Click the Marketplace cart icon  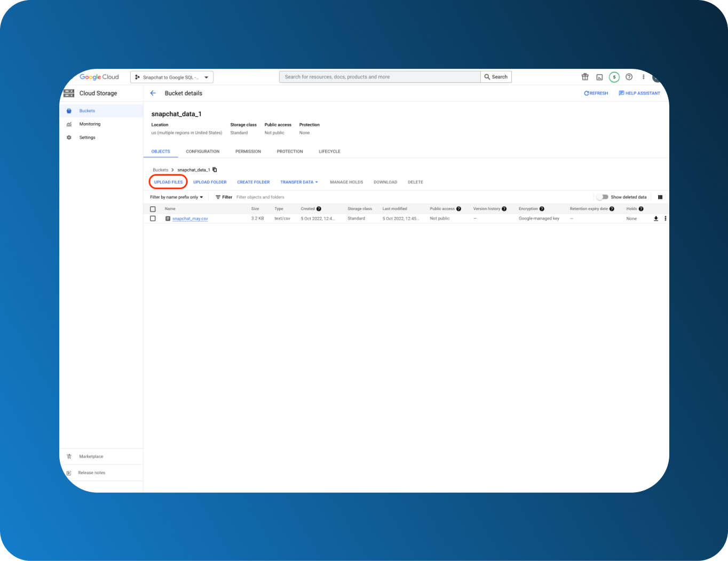click(69, 456)
